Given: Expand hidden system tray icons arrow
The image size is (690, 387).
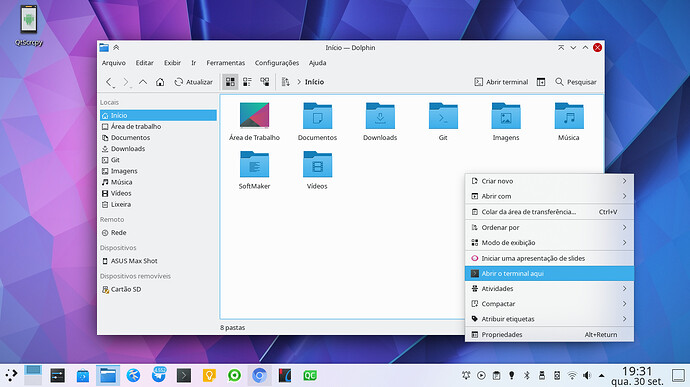Looking at the screenshot, I should 601,376.
